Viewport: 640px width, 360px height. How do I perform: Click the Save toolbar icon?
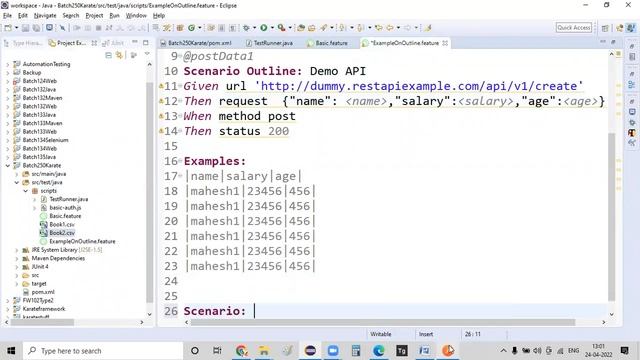point(25,28)
